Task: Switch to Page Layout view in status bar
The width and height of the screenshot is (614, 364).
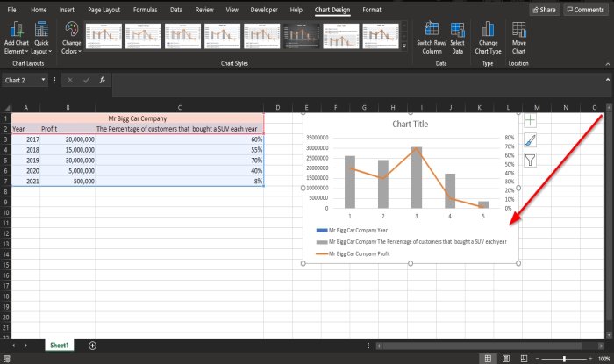Action: tap(507, 358)
